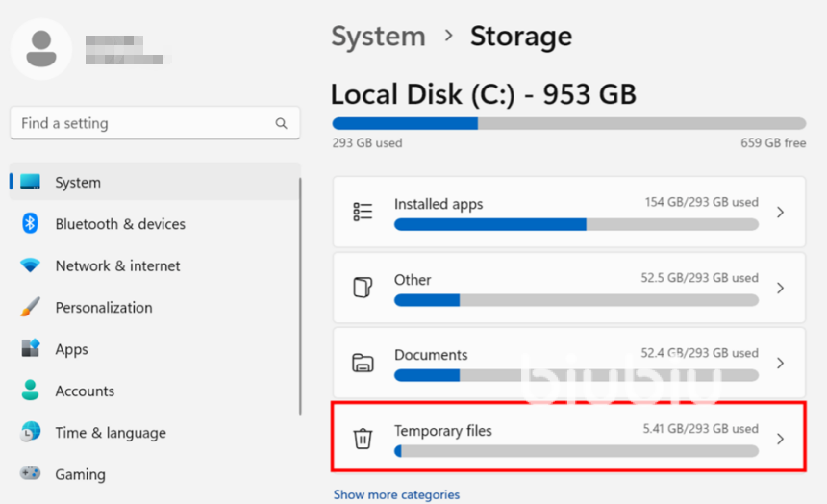Open Temporary files chevron arrow
Screen dimensions: 827x504
point(780,439)
